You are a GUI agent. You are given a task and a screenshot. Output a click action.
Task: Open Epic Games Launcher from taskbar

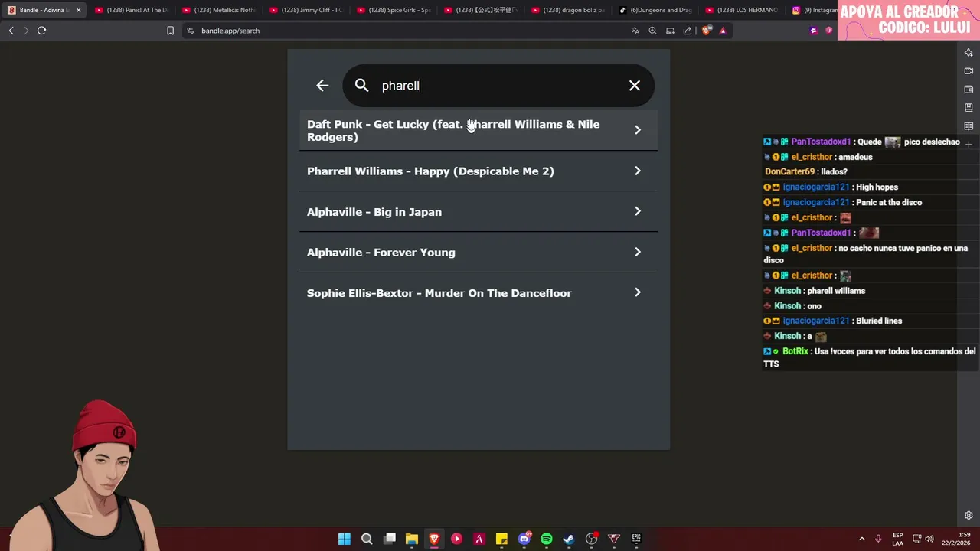pos(636,539)
